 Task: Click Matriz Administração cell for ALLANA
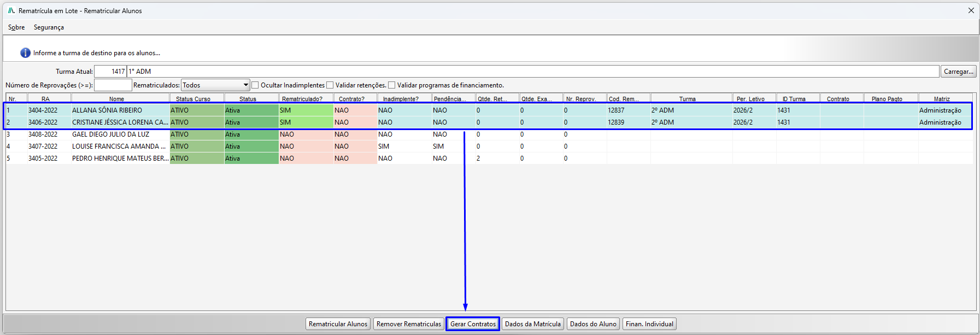pos(946,110)
